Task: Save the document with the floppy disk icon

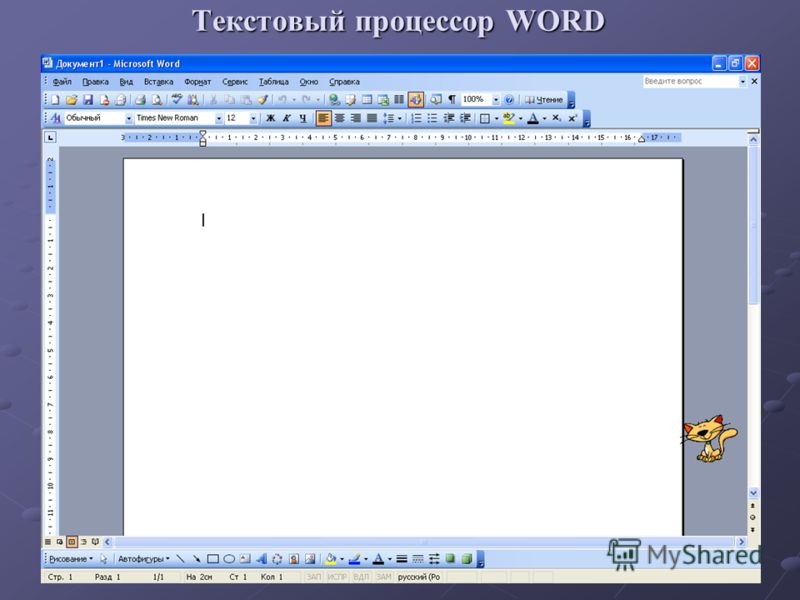Action: (x=88, y=100)
